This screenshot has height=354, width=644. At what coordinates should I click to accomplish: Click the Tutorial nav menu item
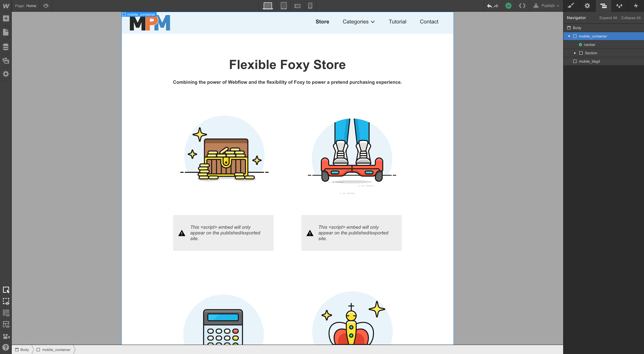[397, 22]
